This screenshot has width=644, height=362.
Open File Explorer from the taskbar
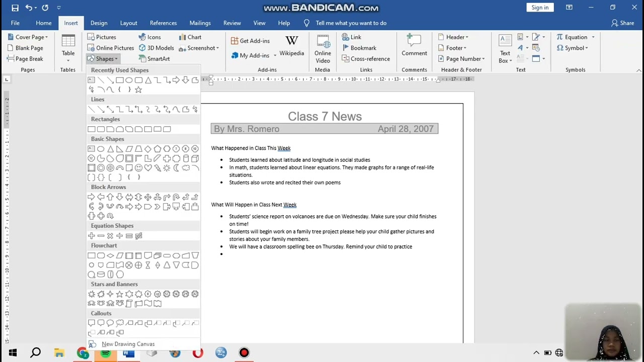click(x=59, y=352)
